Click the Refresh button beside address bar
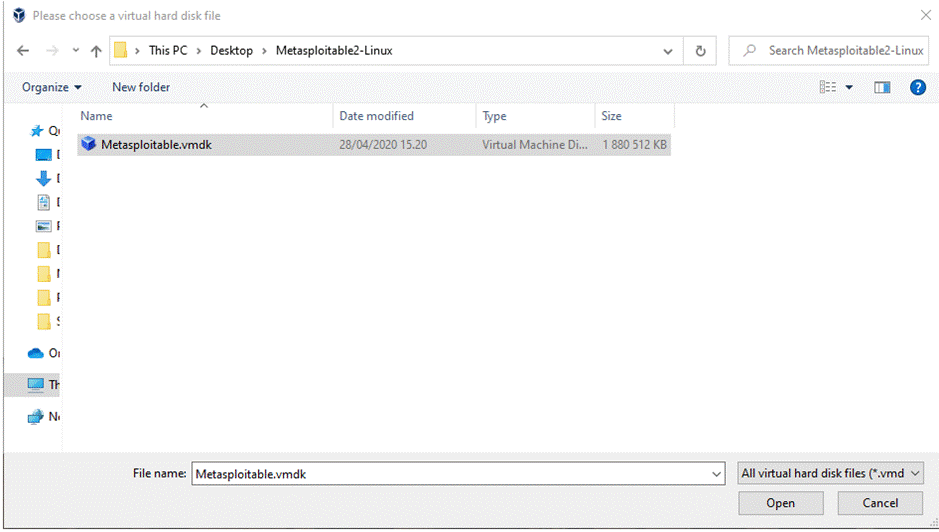Image resolution: width=939 pixels, height=532 pixels. coord(700,51)
